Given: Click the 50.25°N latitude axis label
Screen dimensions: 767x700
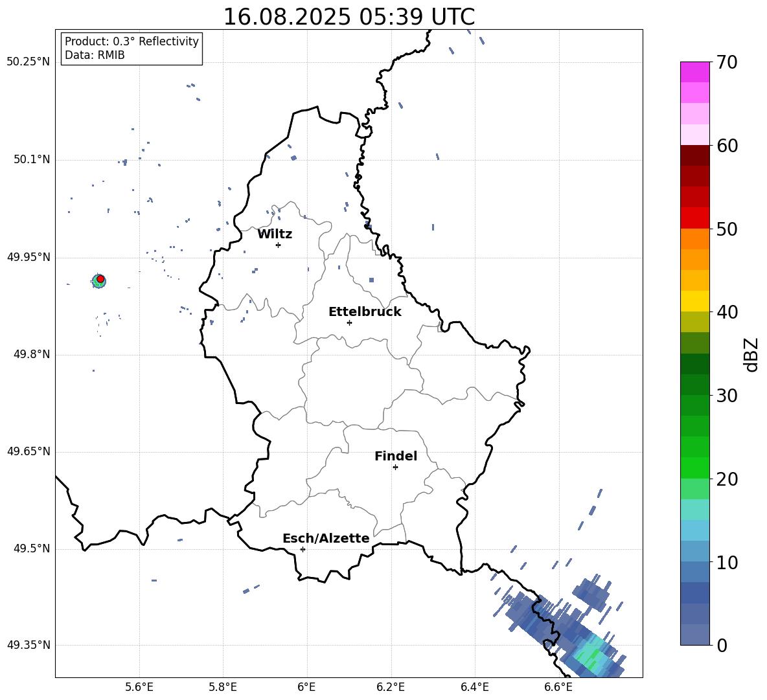Looking at the screenshot, I should point(29,62).
